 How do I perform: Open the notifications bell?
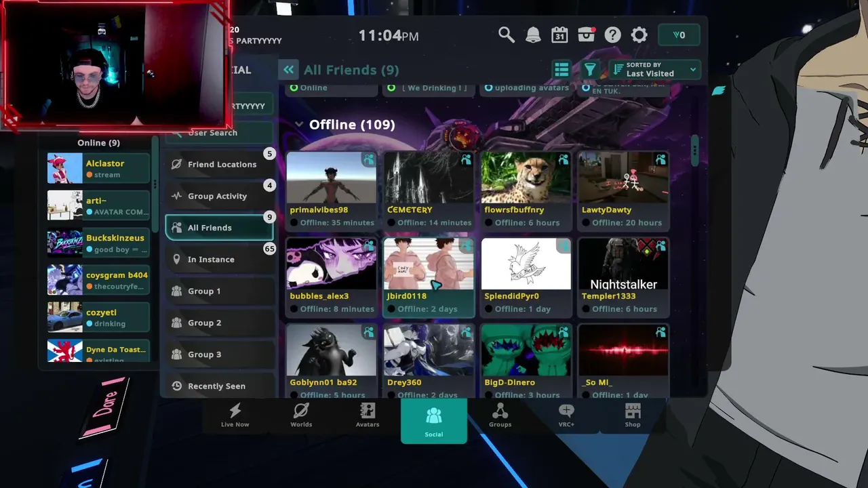533,35
